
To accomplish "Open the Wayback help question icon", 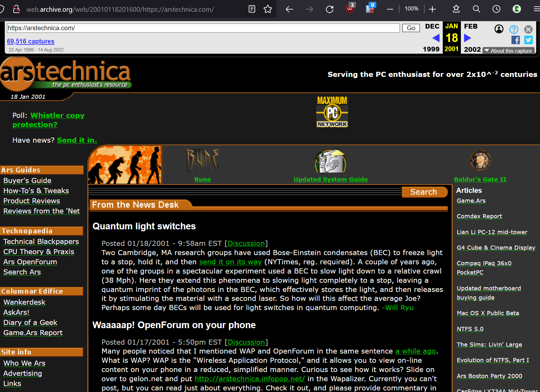I will click(514, 30).
